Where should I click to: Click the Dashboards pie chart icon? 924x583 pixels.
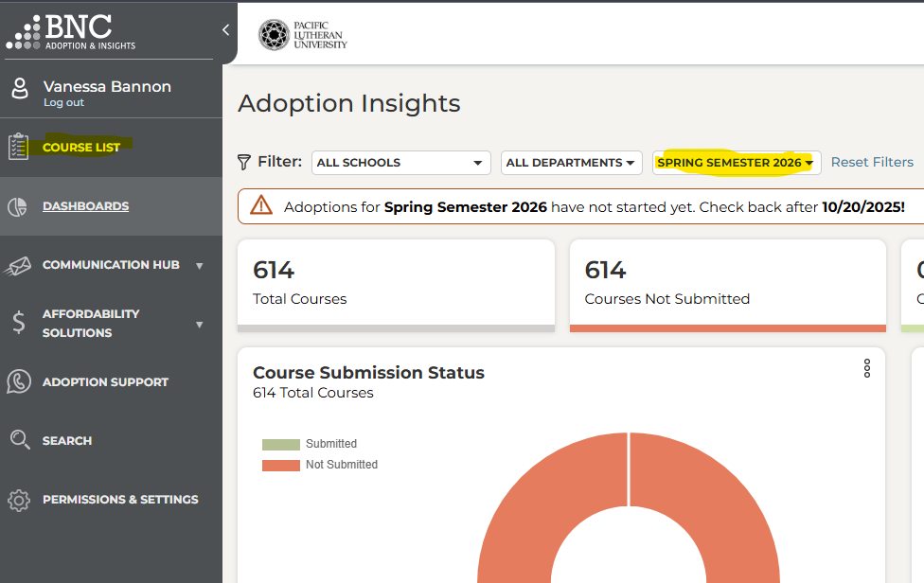pos(19,206)
